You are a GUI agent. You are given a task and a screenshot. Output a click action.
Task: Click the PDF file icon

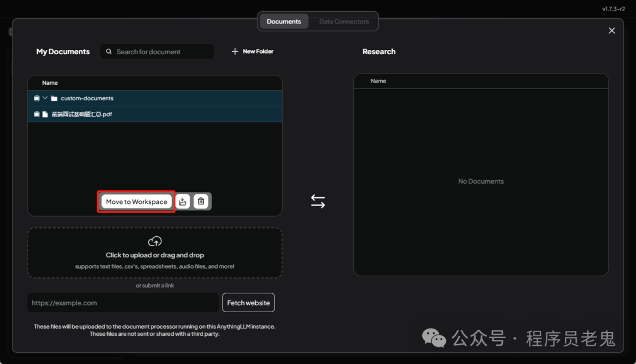tap(45, 114)
